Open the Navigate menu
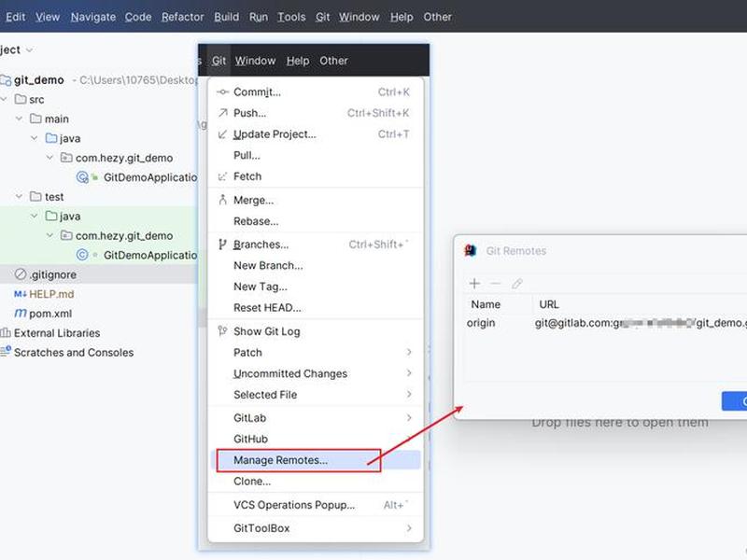747x560 pixels. tap(92, 17)
